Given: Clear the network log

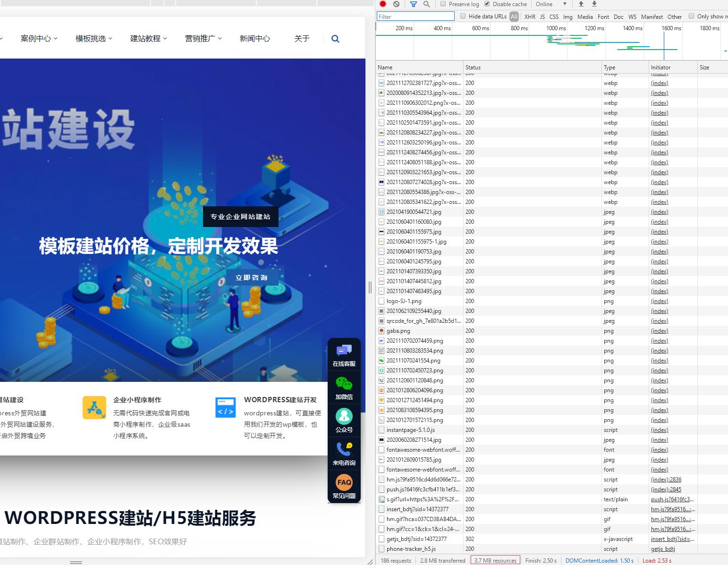Looking at the screenshot, I should pos(396,4).
